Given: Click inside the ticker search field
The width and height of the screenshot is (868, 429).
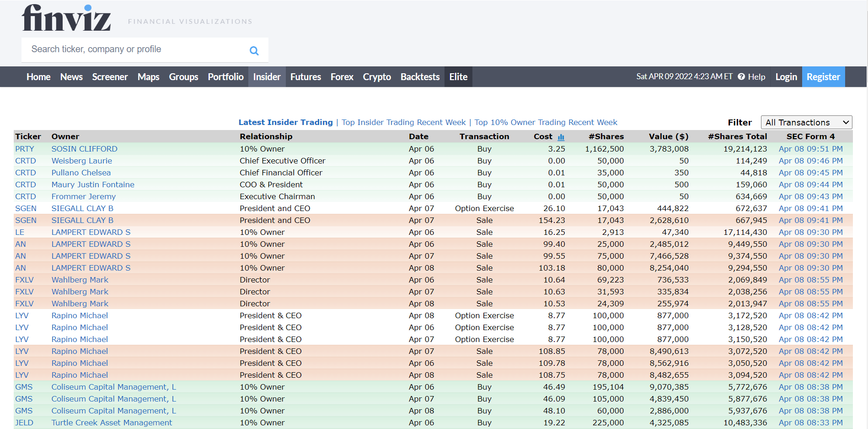Looking at the screenshot, I should tap(137, 49).
